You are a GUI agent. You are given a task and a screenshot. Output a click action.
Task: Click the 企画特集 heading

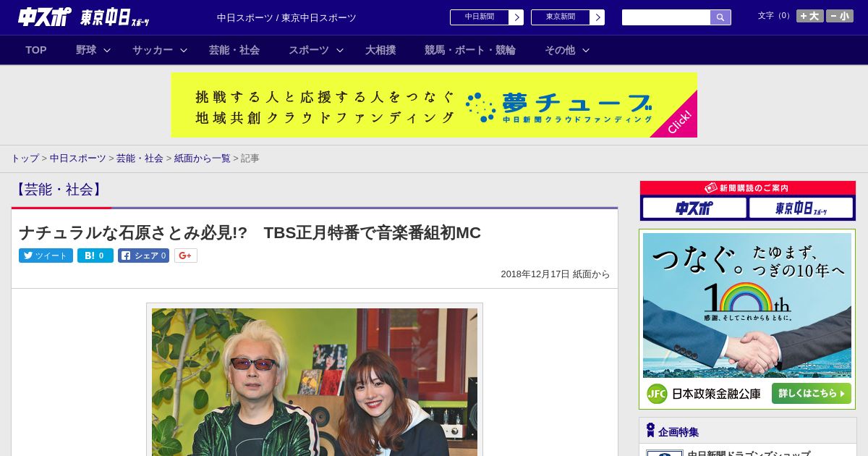[678, 432]
